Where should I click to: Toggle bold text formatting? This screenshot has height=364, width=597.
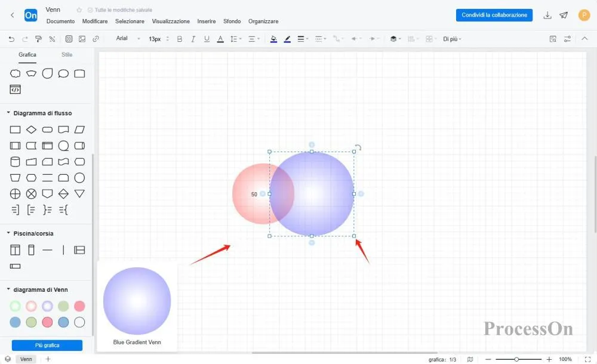tap(179, 39)
